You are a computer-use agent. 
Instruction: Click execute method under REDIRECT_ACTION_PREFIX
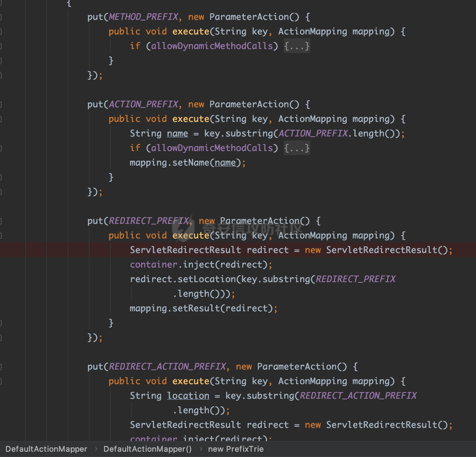(191, 381)
